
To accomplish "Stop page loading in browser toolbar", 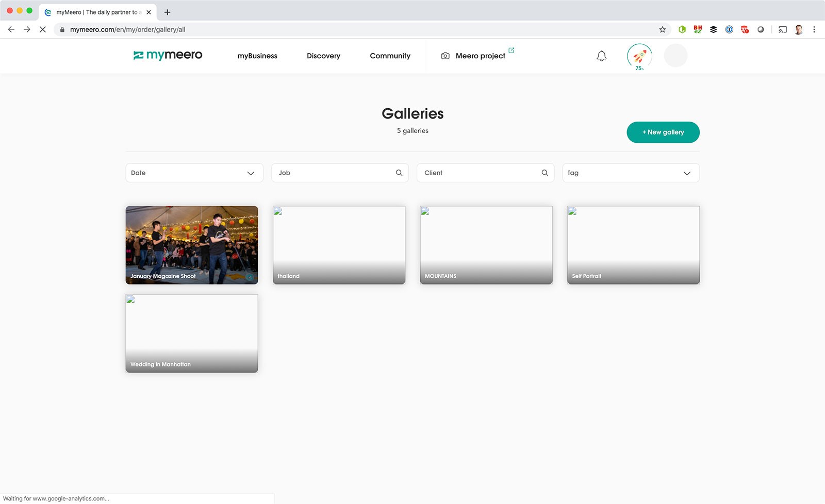I will 43,29.
